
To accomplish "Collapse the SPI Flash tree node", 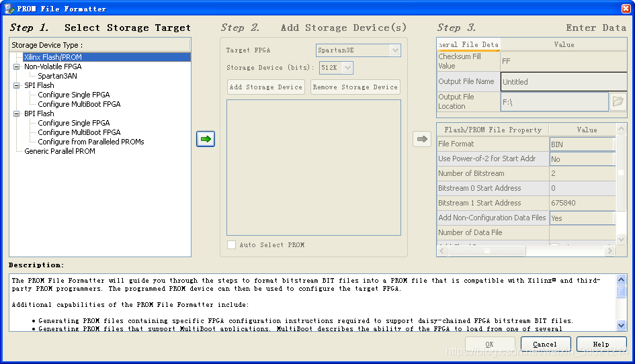I will coord(17,85).
